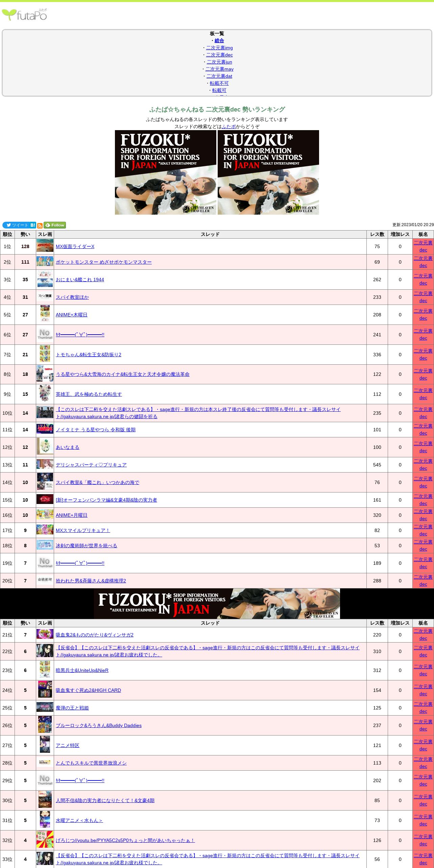Screen dimensions: 434x868
Task: Click the futaPo logo
Action: point(24,15)
